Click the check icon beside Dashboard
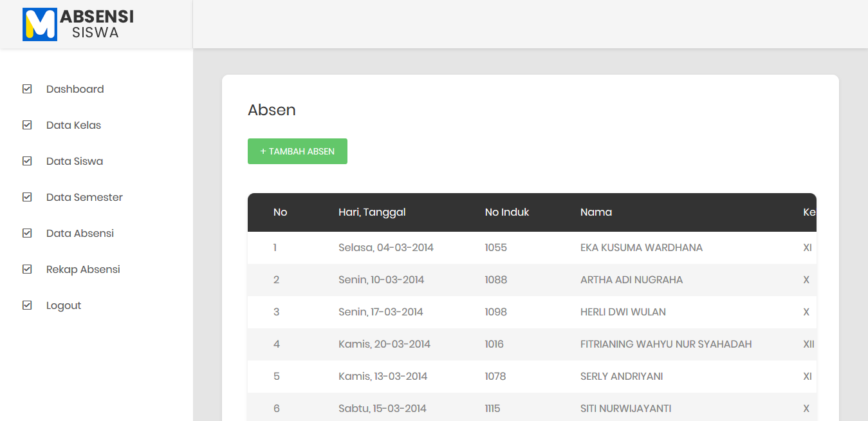This screenshot has width=868, height=421. tap(27, 89)
